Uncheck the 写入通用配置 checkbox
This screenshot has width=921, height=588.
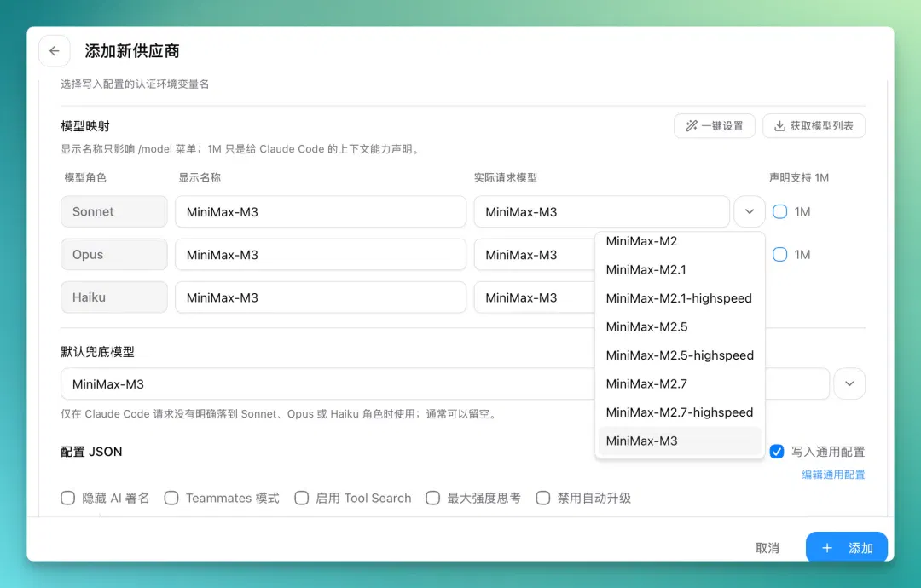[x=777, y=452]
